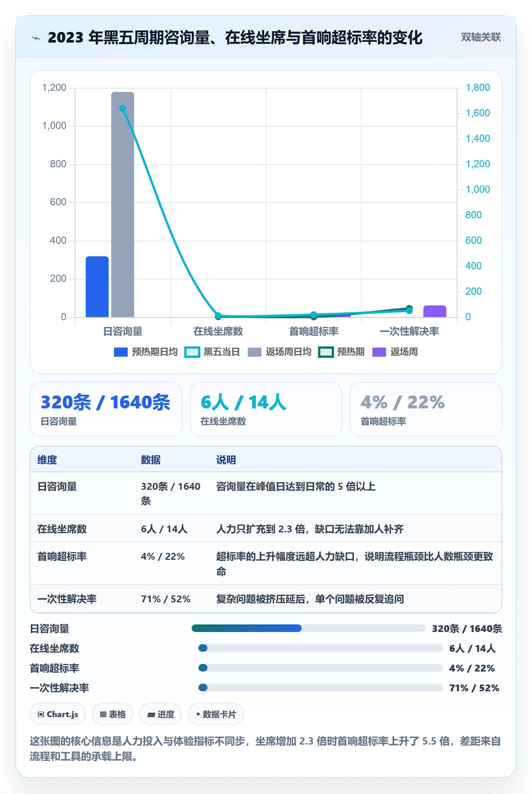Click the 在线坐席数 progress bar

click(x=320, y=648)
